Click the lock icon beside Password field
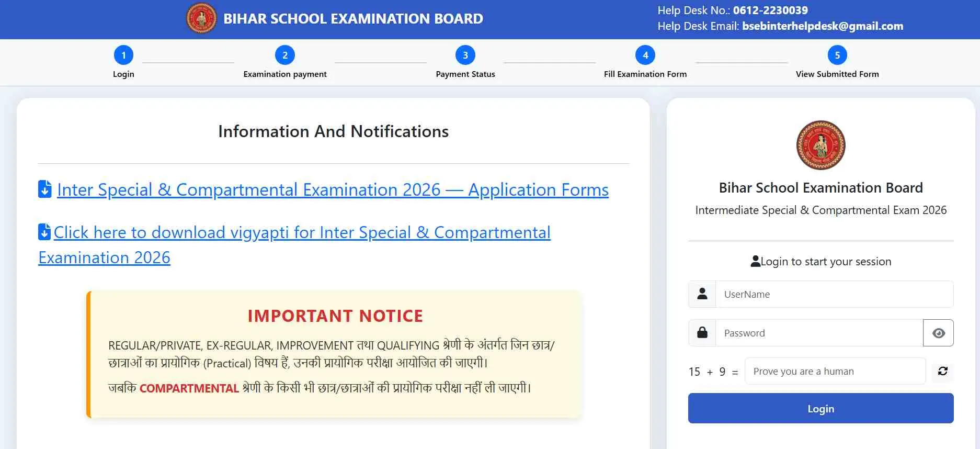This screenshot has height=449, width=980. tap(702, 333)
